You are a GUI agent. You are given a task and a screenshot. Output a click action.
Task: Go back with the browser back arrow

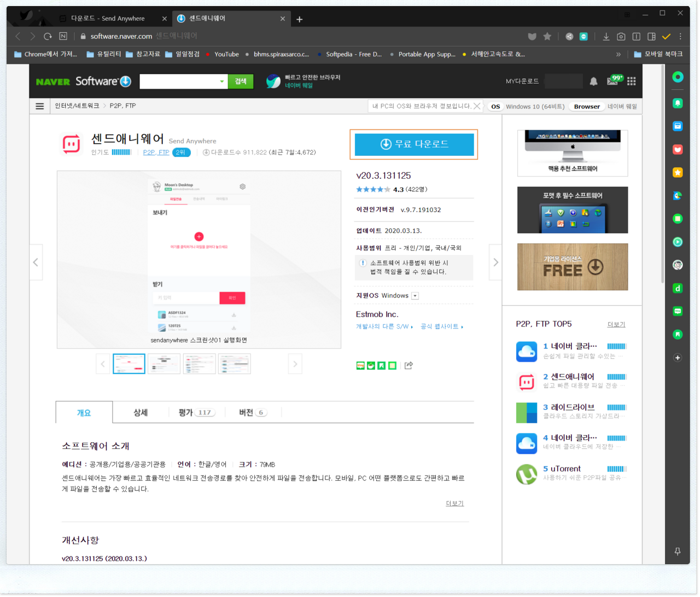point(17,37)
